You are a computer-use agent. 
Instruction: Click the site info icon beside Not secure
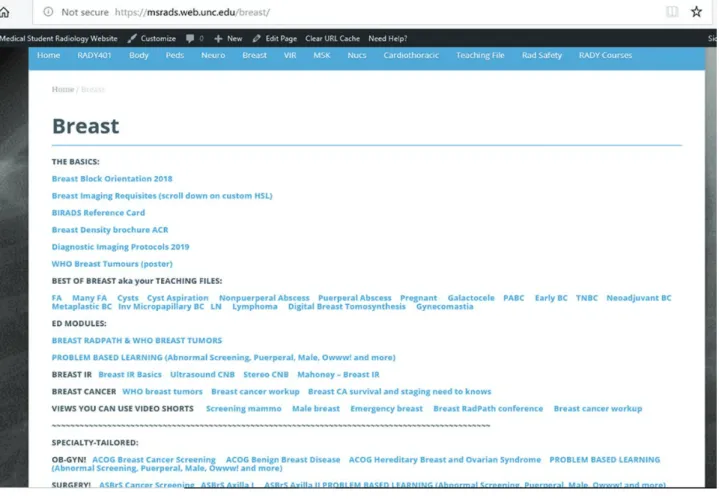(x=48, y=12)
